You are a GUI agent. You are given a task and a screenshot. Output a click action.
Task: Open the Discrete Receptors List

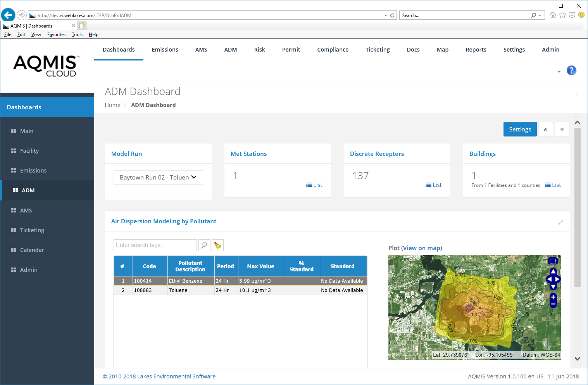point(433,185)
